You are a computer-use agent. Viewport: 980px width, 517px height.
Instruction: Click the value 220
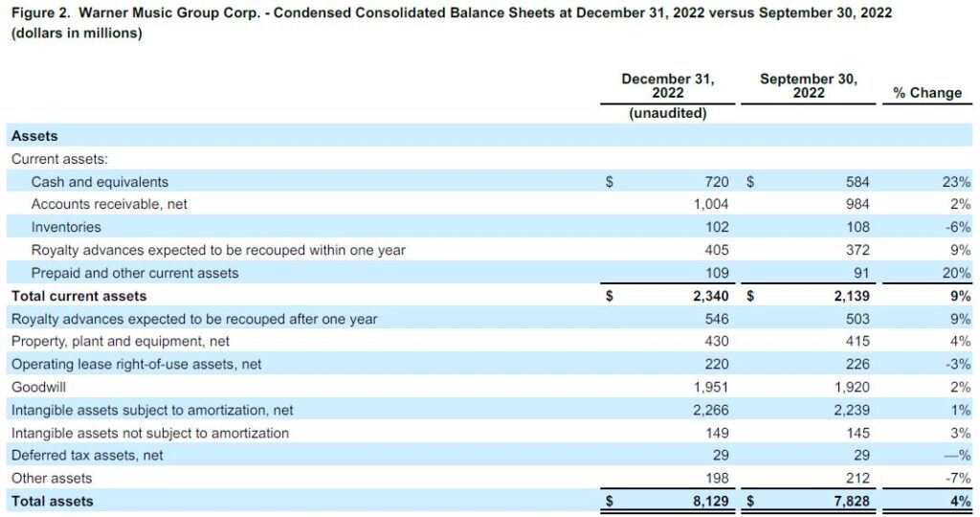(x=716, y=365)
